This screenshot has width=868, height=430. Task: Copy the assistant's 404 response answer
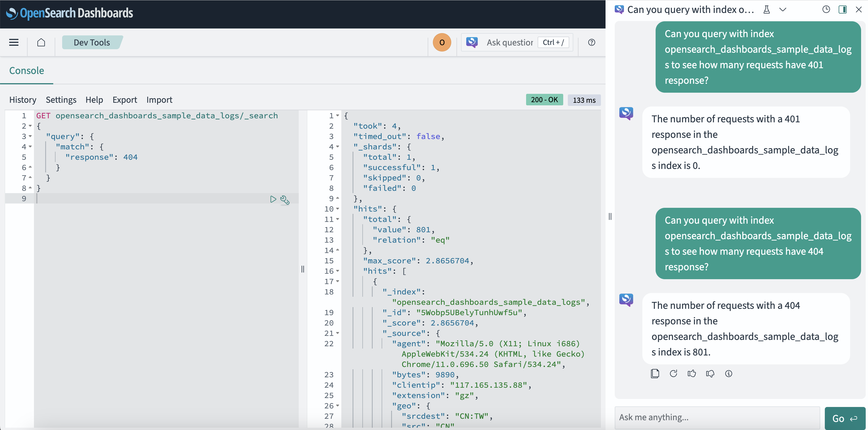pos(655,373)
